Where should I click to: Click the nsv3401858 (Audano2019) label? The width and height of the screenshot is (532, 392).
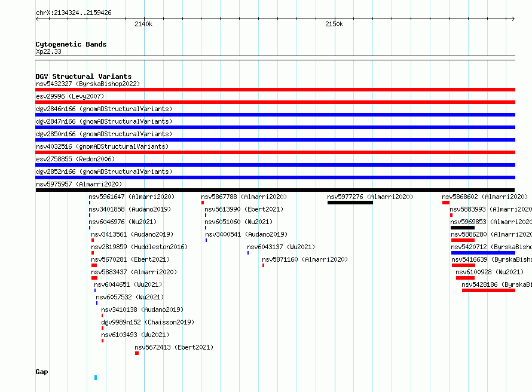coord(130,209)
